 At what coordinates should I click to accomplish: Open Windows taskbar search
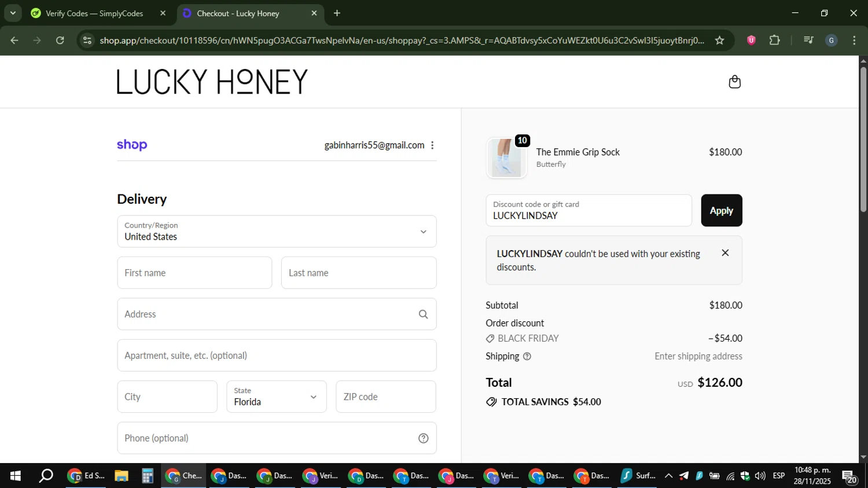click(46, 476)
